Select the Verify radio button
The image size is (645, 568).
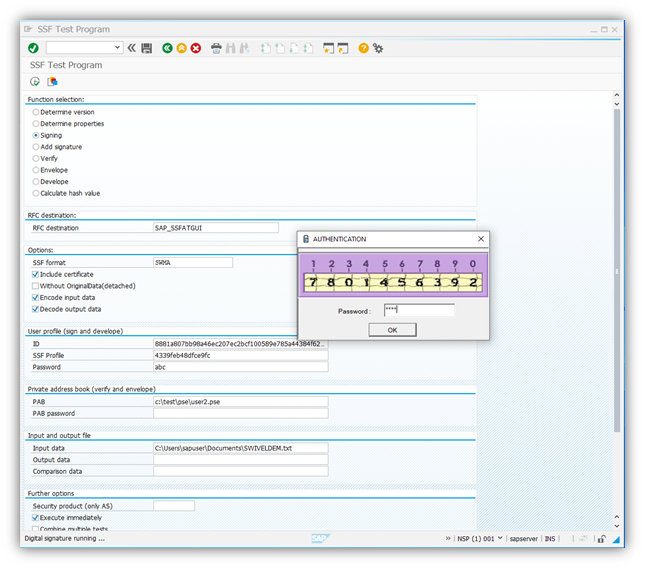click(x=36, y=158)
